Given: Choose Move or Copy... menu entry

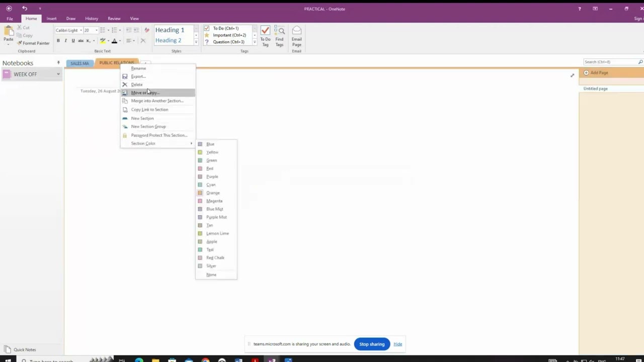Looking at the screenshot, I should (158, 93).
